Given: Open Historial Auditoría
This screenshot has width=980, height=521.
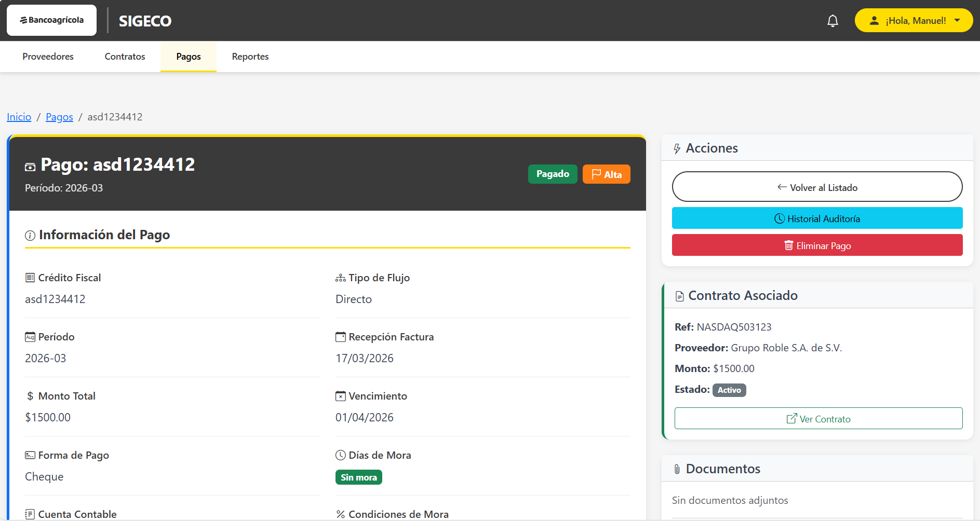Looking at the screenshot, I should [x=817, y=218].
